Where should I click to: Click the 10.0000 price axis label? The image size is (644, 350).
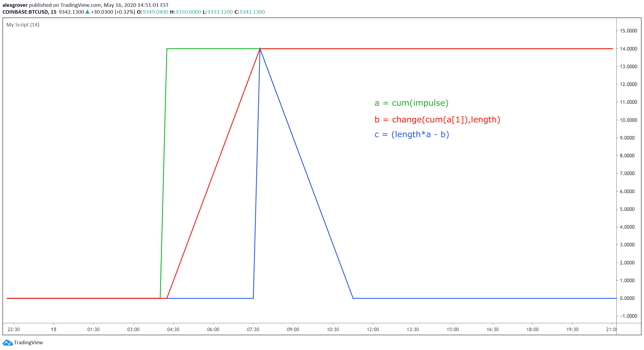(x=628, y=120)
